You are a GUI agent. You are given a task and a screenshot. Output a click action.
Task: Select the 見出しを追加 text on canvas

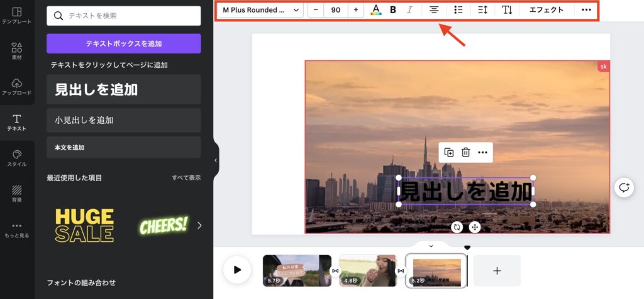[x=466, y=191]
